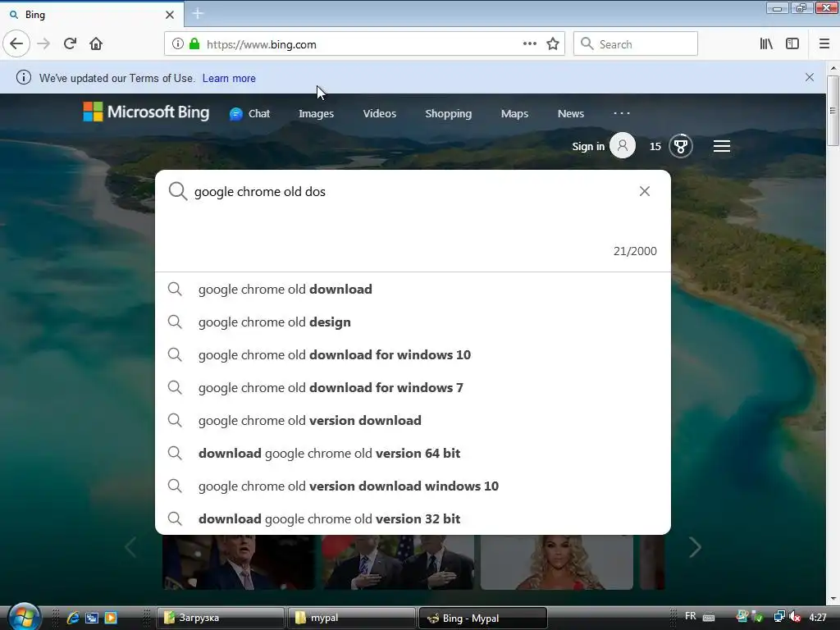Image resolution: width=840 pixels, height=630 pixels.
Task: Click the Bing search magnifier icon
Action: tap(177, 190)
